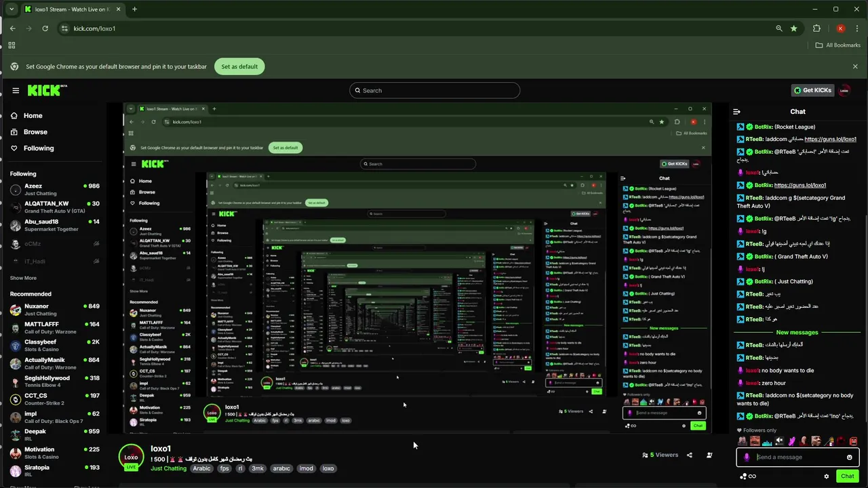Click the browser address bar URL
Screen dimensions: 868x488
[x=94, y=28]
